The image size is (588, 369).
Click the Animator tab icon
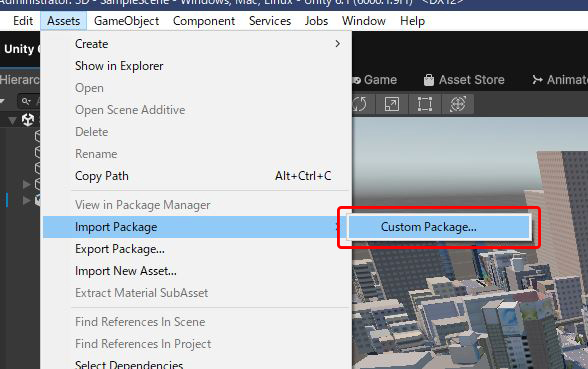(537, 80)
